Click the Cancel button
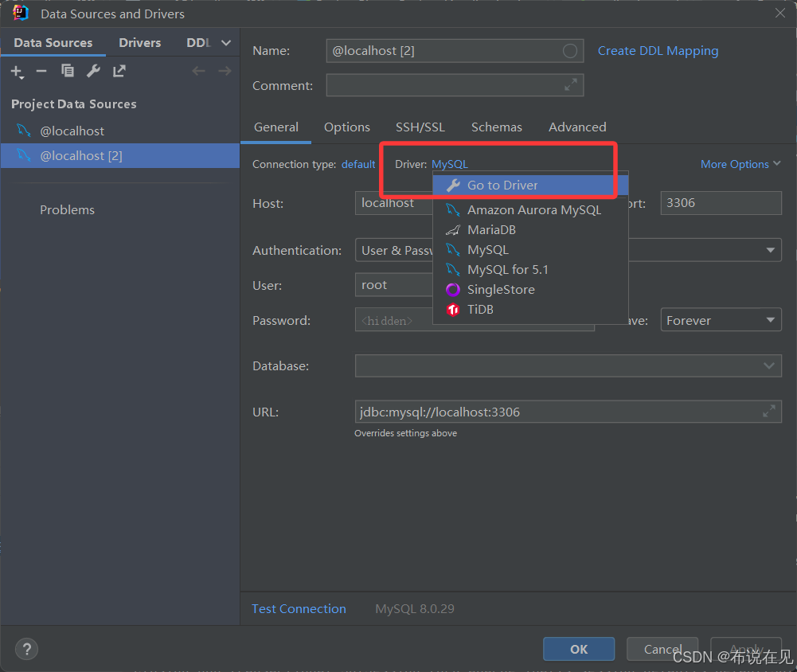 [662, 649]
